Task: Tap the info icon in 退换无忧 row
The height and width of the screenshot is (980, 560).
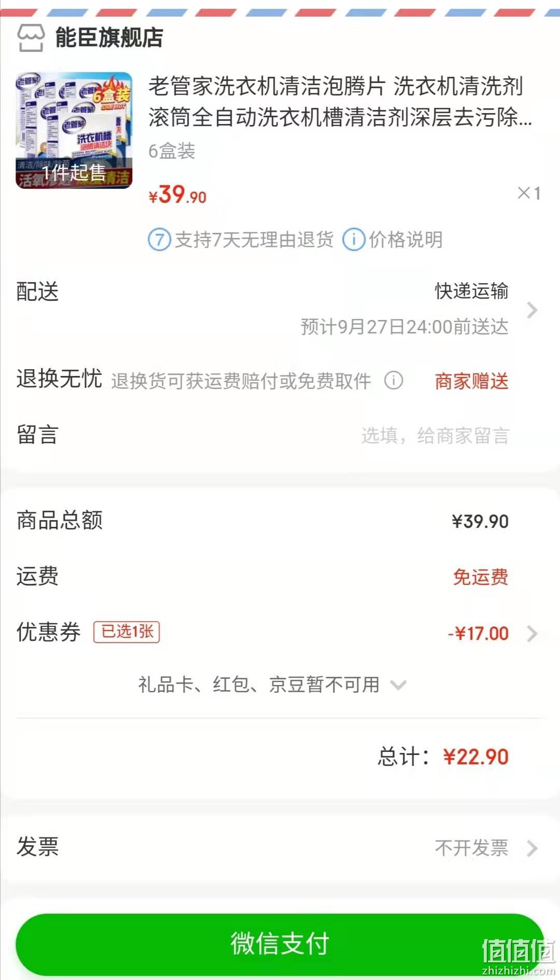Action: click(x=394, y=381)
